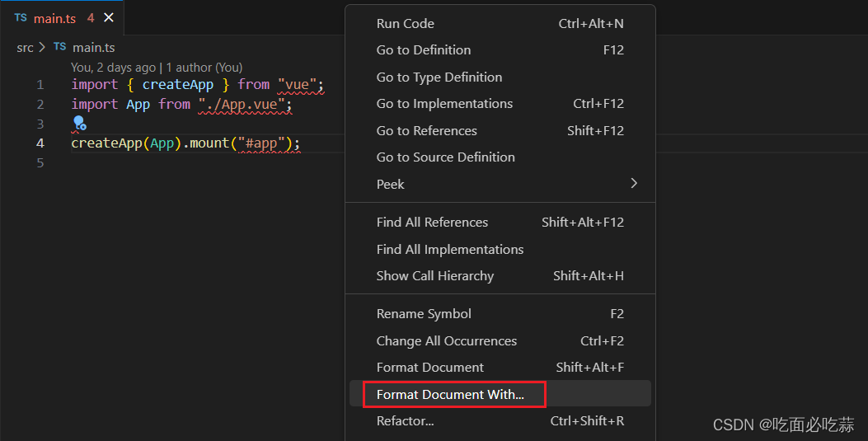The width and height of the screenshot is (868, 441).
Task: Click the TS icon in breadcrumb path
Action: click(x=60, y=47)
